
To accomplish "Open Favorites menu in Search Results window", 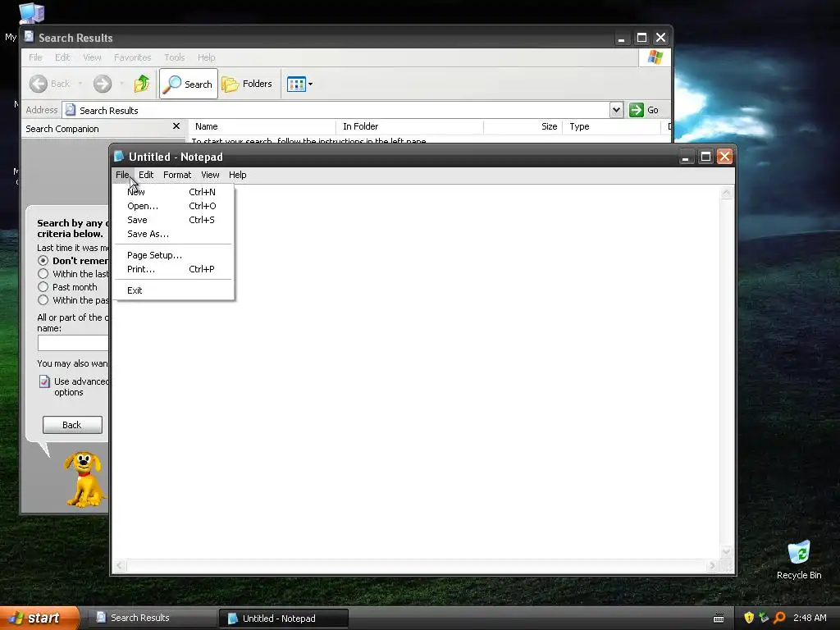I will point(132,57).
